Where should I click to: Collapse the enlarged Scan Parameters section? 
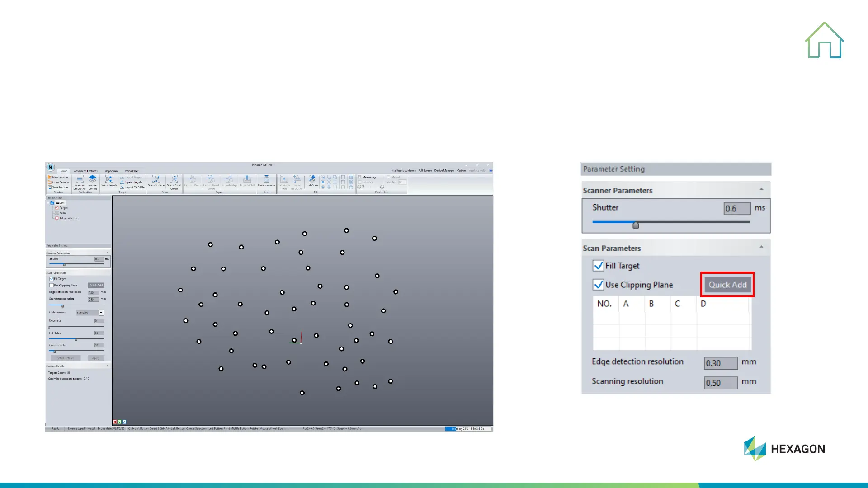coord(761,247)
